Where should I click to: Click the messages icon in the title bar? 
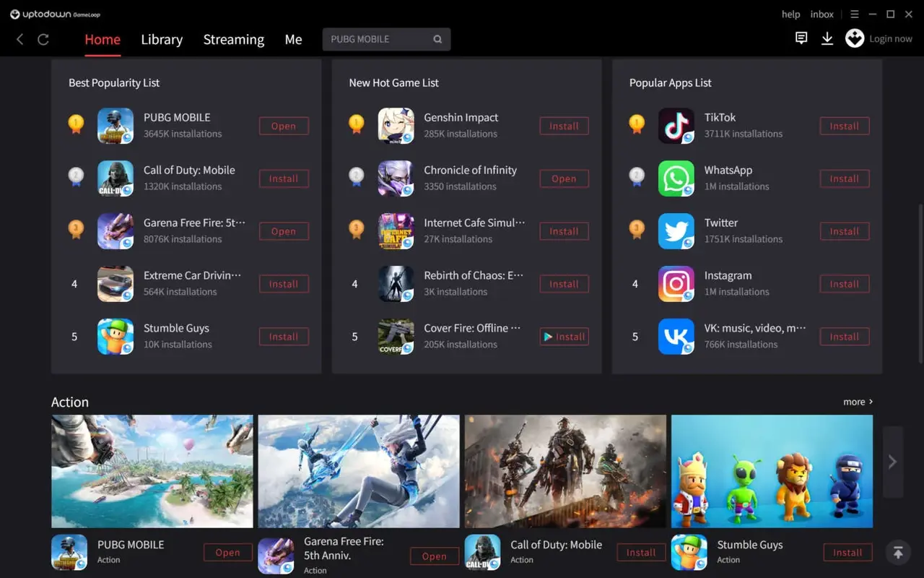coord(801,38)
